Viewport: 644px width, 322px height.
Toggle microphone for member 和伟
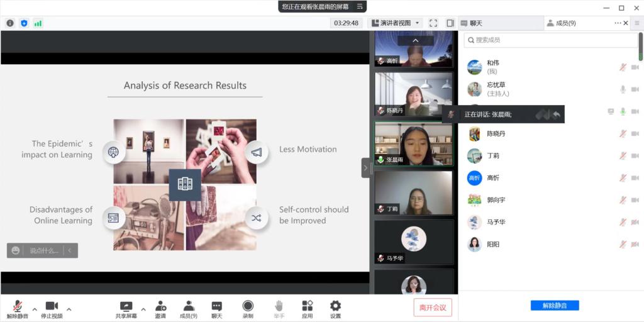click(623, 67)
